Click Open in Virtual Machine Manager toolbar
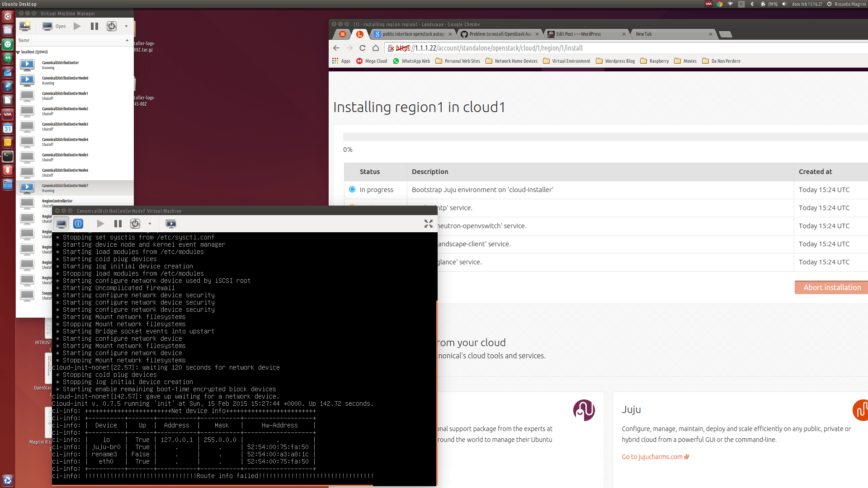The width and height of the screenshot is (868, 488). point(54,26)
